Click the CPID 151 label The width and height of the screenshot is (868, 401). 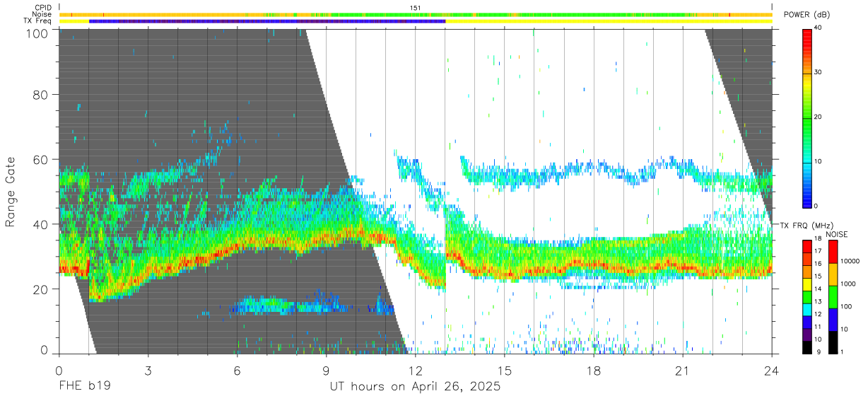tap(415, 8)
